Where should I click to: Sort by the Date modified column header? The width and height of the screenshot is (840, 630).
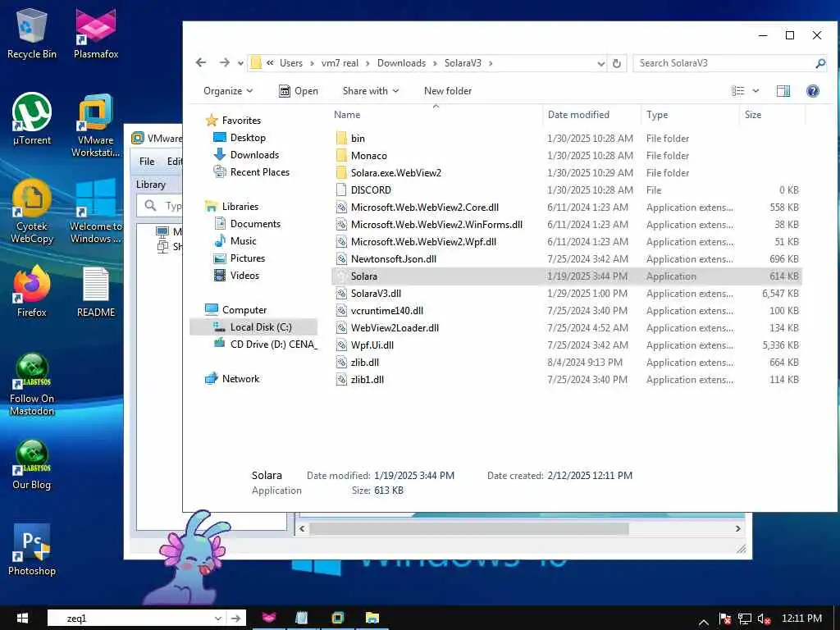pyautogui.click(x=591, y=115)
